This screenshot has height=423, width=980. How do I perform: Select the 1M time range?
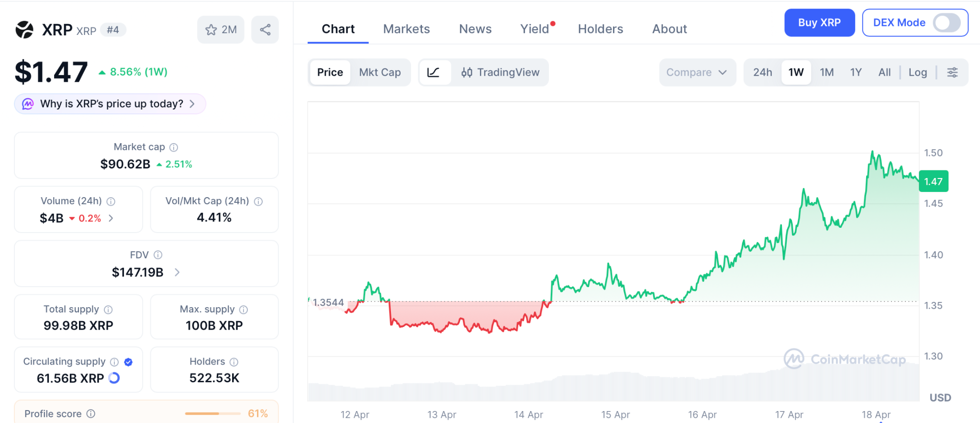826,72
